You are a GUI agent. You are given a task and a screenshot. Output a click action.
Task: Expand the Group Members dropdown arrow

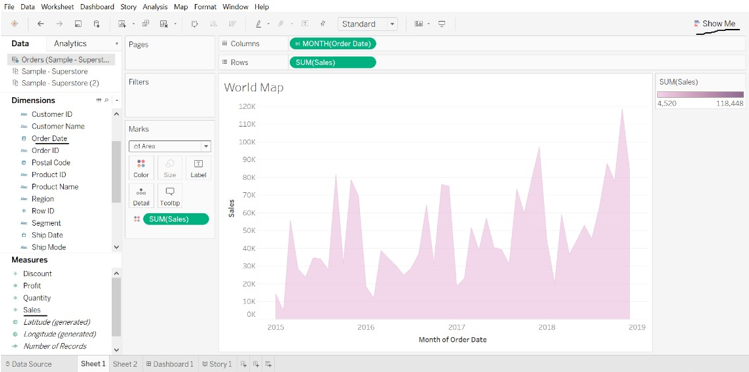292,24
